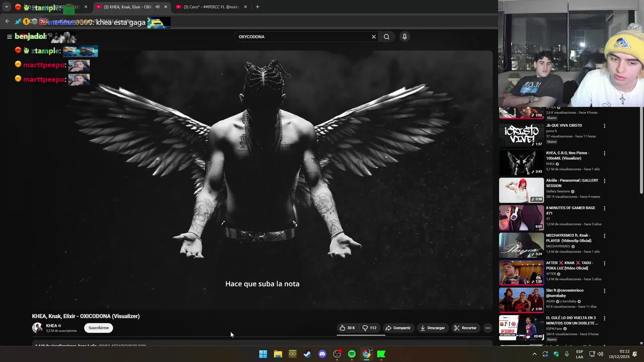The width and height of the screenshot is (644, 362).
Task: Open AFTER KNAK TADU POKA LUZ thumbnail
Action: click(521, 272)
